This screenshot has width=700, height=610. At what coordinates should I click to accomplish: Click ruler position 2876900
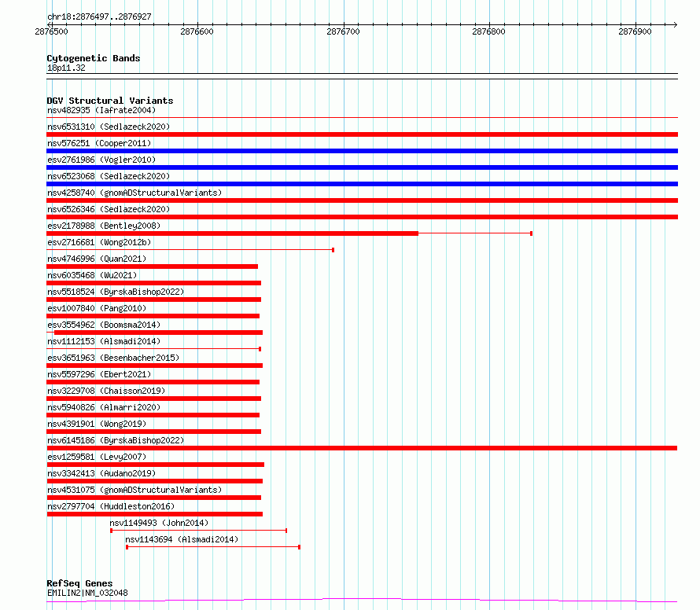[635, 31]
